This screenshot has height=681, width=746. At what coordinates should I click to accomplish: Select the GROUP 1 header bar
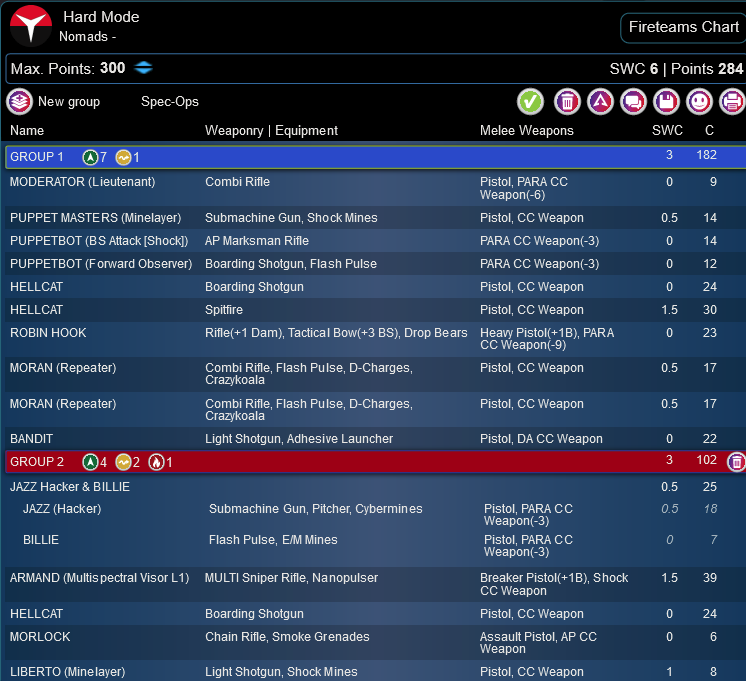(375, 157)
